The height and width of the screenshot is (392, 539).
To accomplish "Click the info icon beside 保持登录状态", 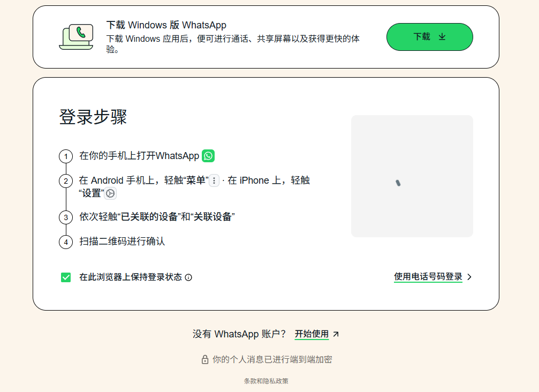I will (188, 277).
